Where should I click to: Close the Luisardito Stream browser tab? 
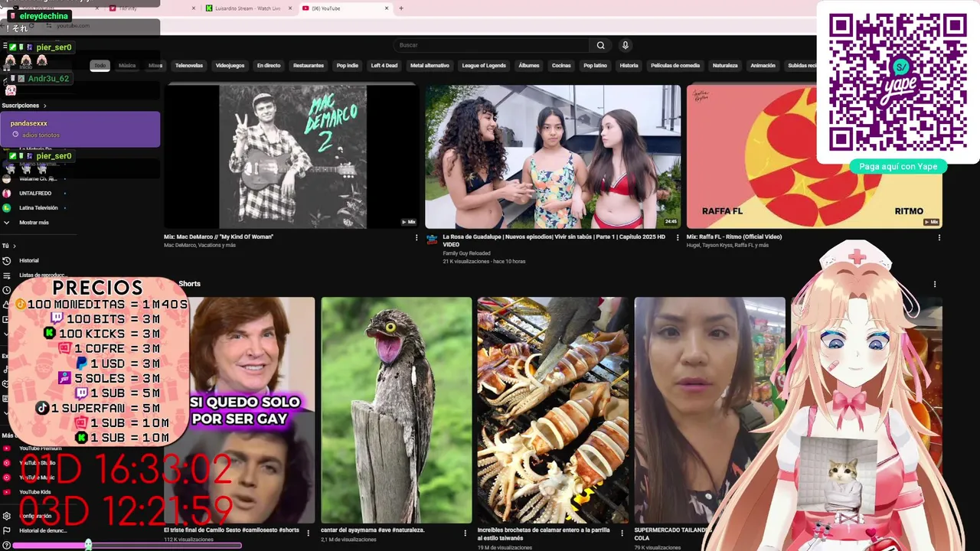tap(289, 8)
